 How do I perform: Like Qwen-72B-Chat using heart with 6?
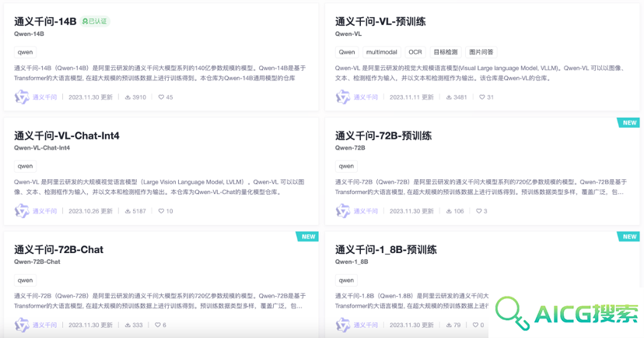click(158, 325)
